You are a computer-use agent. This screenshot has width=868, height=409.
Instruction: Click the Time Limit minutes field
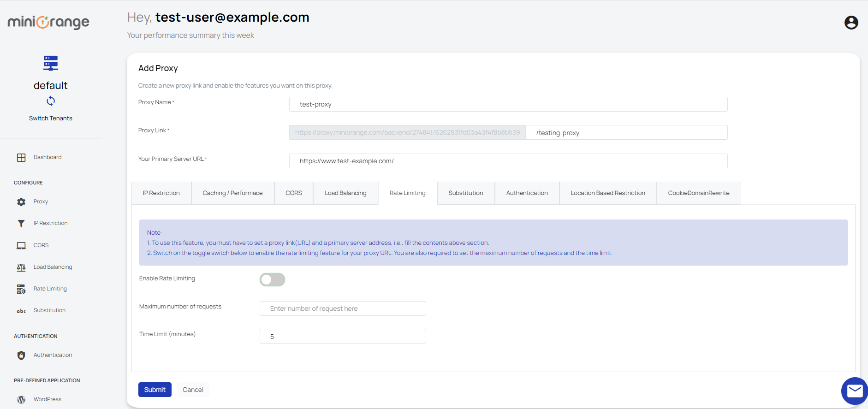[343, 336]
